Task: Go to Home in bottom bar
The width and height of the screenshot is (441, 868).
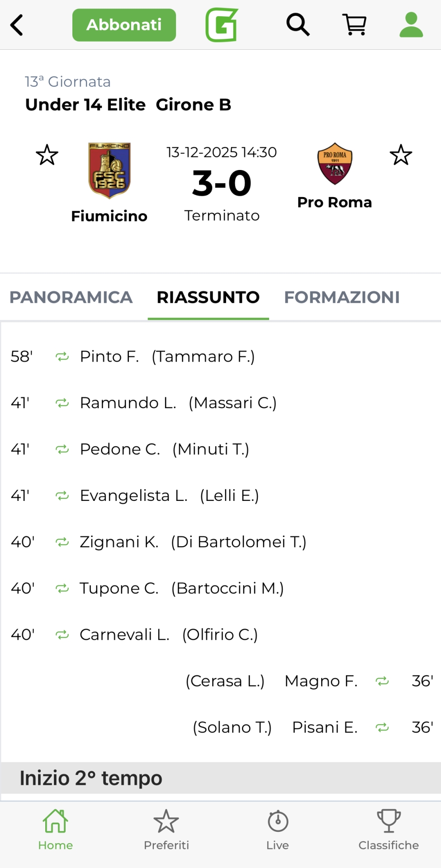Action: click(x=55, y=830)
